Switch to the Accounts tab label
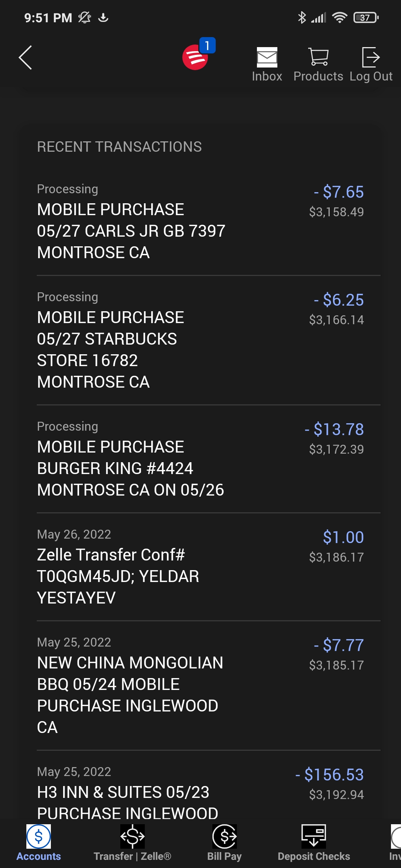 coord(39,856)
